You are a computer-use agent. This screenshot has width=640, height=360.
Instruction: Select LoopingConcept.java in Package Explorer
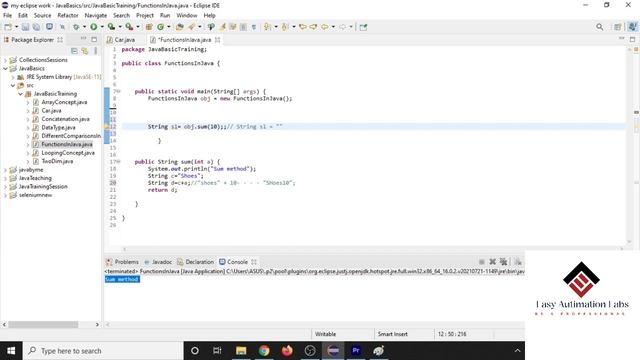(x=68, y=153)
